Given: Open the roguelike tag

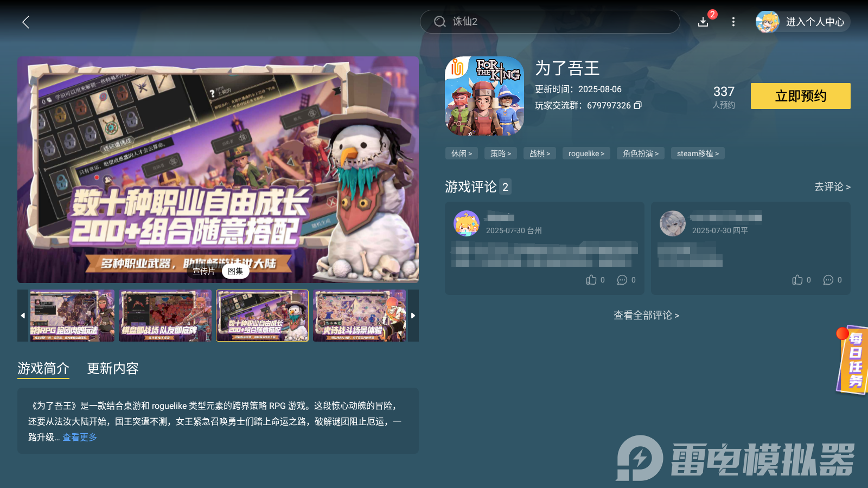Looking at the screenshot, I should pos(586,153).
